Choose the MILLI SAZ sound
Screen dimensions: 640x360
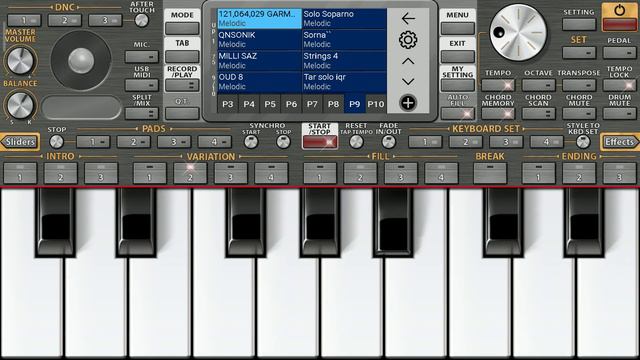point(259,61)
